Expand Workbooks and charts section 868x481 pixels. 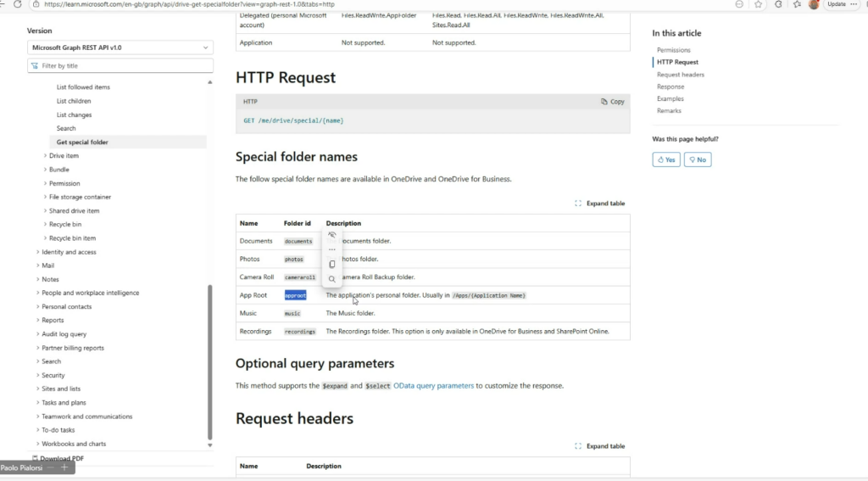[38, 444]
